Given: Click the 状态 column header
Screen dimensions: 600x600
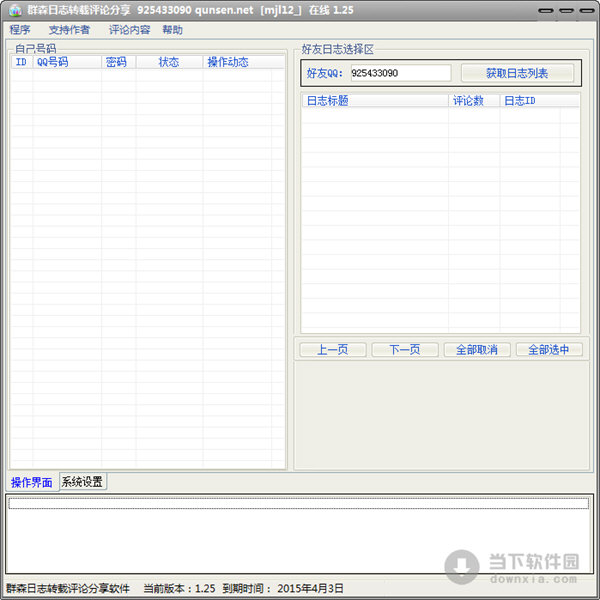Looking at the screenshot, I should 169,62.
